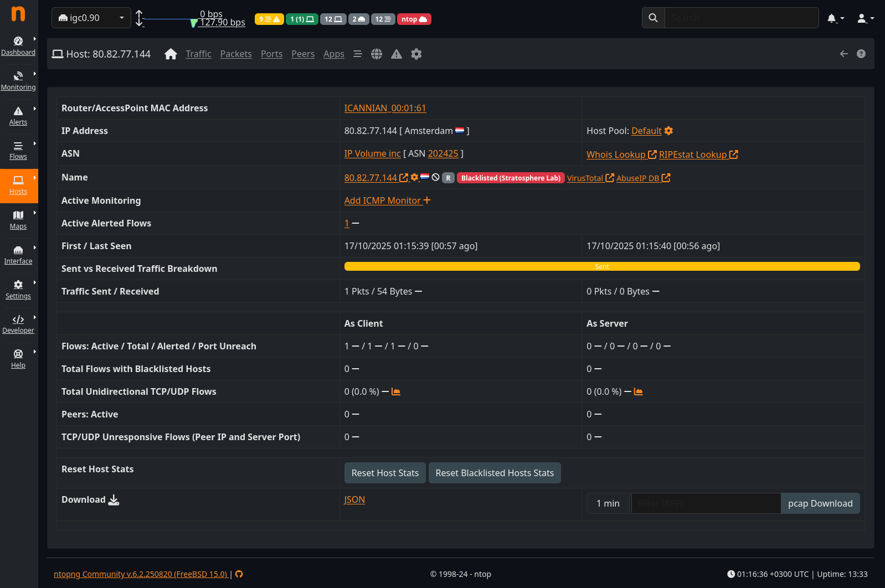Open ICANNIAN_00:01:61 MAC address link
This screenshot has width=885, height=588.
[x=385, y=108]
